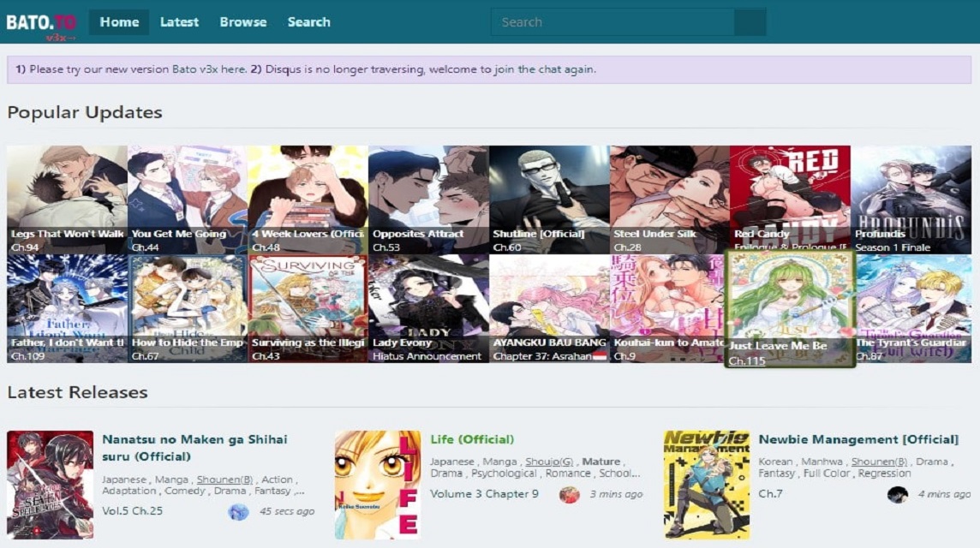Click '45 secs ago' timestamp

tap(287, 511)
